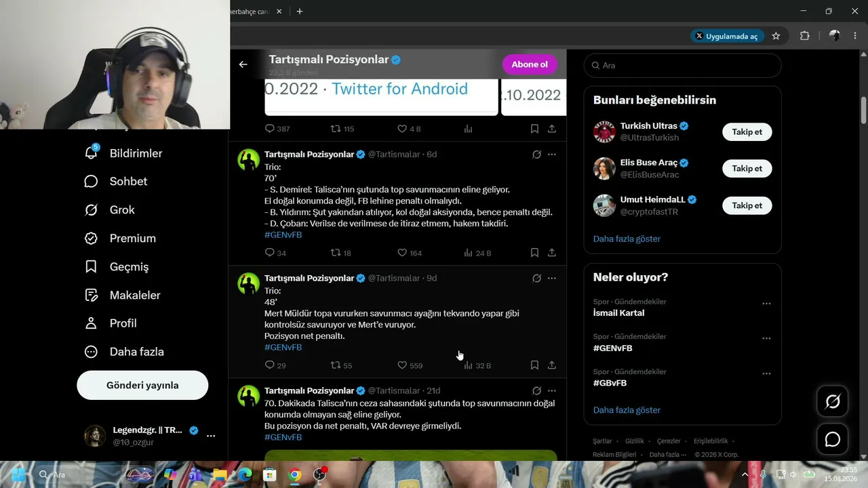Click the page vertical scrollbar thumb
Image resolution: width=868 pixels, height=488 pixels.
pos(864,110)
